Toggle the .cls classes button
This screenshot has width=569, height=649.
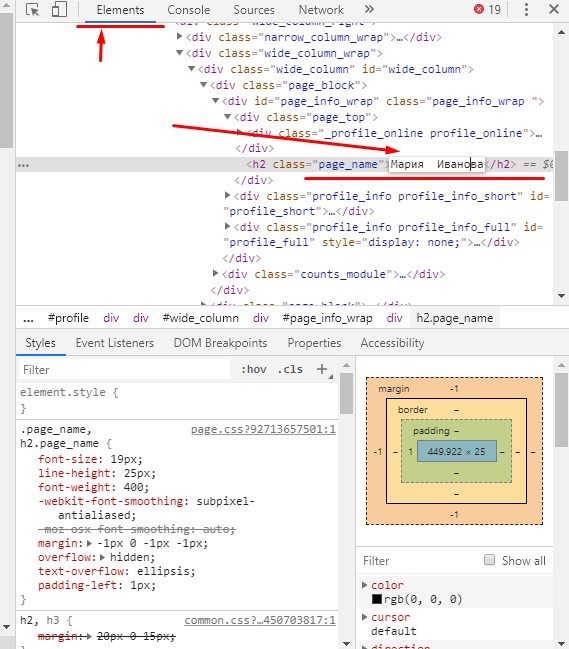pos(290,369)
